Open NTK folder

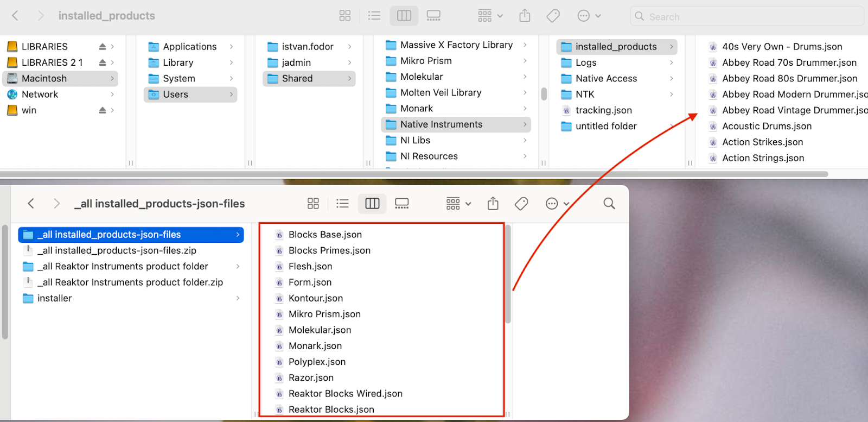[x=617, y=95]
